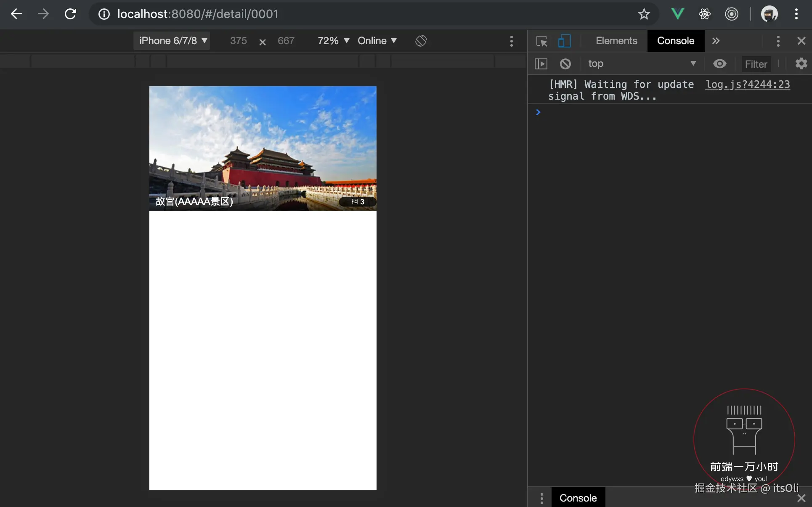The width and height of the screenshot is (812, 507).
Task: Click the Vue devtools extension icon
Action: point(677,14)
